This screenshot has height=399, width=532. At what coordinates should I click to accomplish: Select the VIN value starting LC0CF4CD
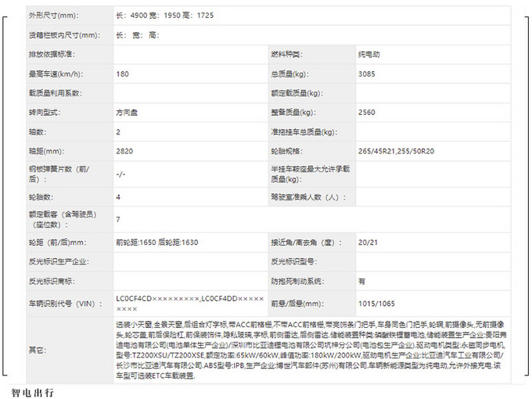pyautogui.click(x=190, y=304)
